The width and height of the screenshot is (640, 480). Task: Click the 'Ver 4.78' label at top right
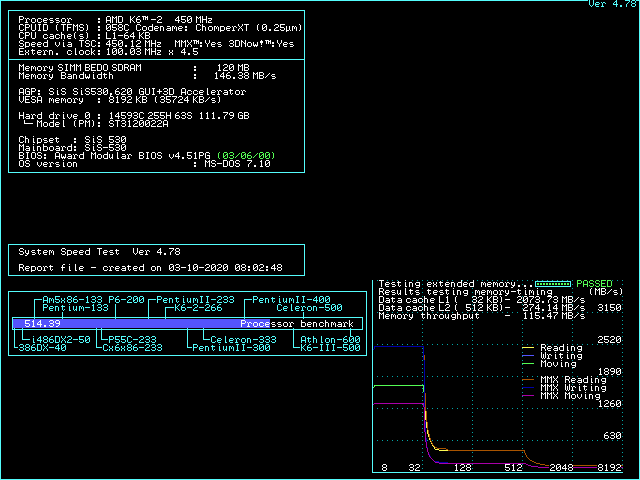click(612, 4)
